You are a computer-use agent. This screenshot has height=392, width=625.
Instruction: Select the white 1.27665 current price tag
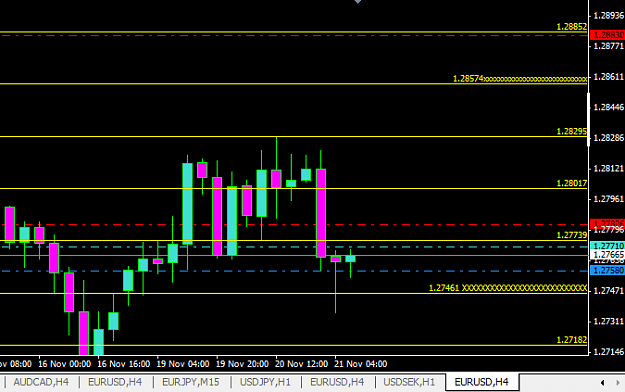607,255
